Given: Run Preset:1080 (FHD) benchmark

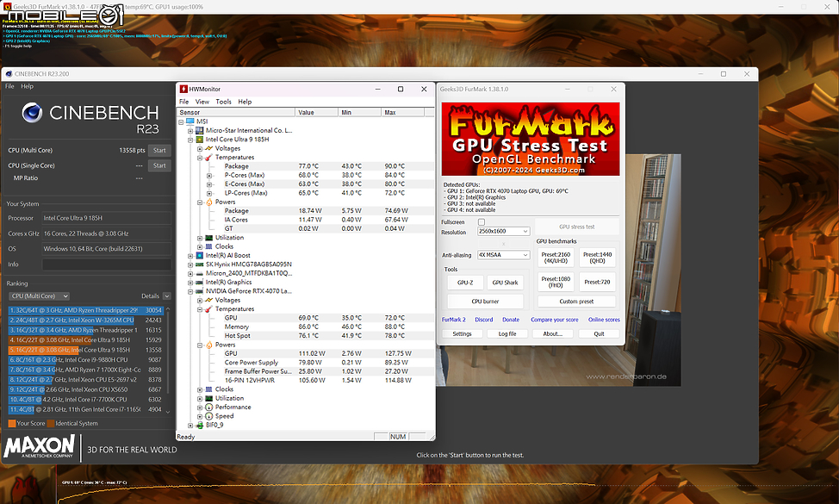Looking at the screenshot, I should 556,282.
